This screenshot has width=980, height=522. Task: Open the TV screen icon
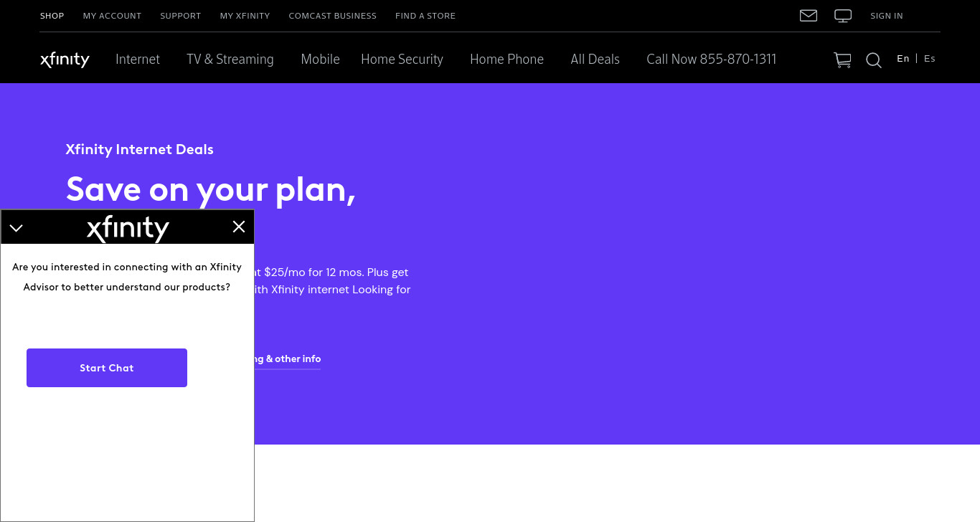[x=843, y=16]
